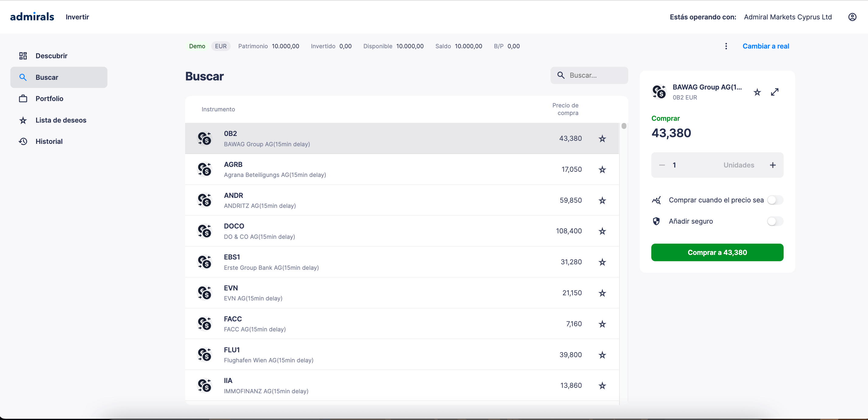
Task: Select the AGRB Agrana Beteiligungs row
Action: pos(402,169)
